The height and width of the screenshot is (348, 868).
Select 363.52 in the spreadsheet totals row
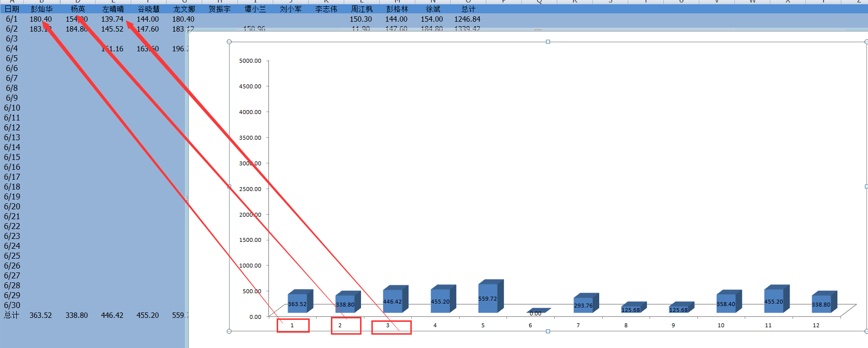coord(40,315)
